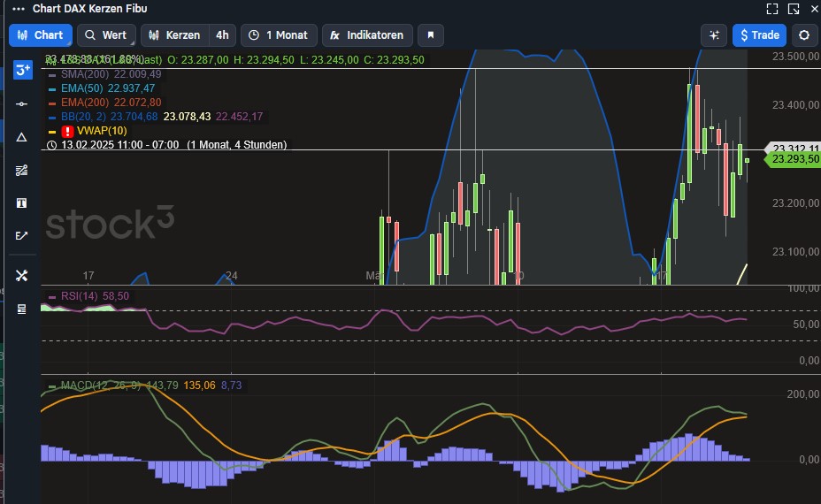
Task: Click the stock3 logo tool in sidebar
Action: tap(22, 70)
